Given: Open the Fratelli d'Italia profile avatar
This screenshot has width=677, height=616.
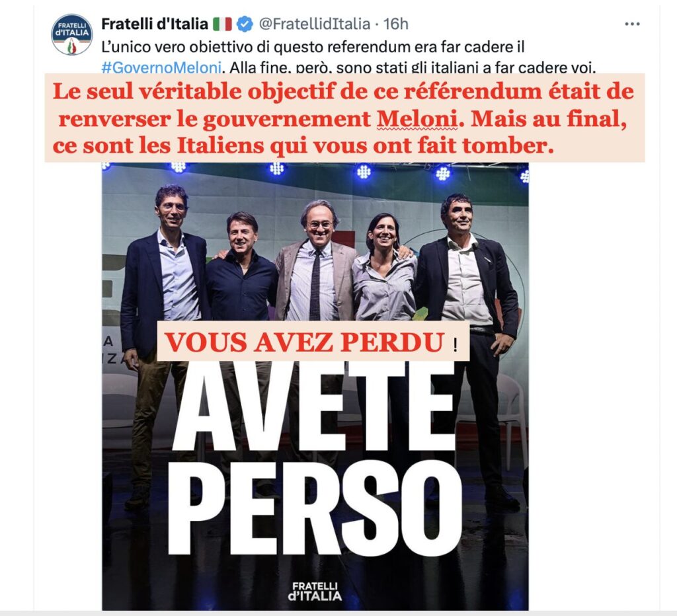Looking at the screenshot, I should click(71, 34).
